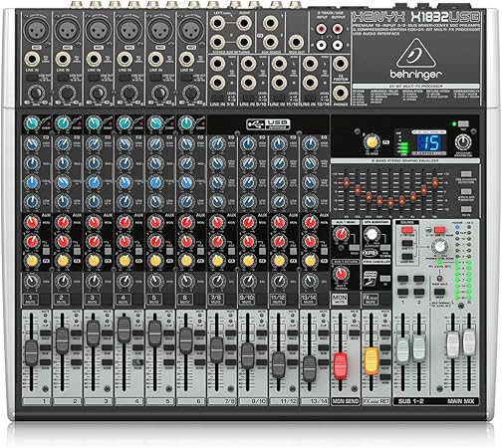Toggle the 7/8 channel MUTE button
Viewport: 502px width, 448px height.
point(216,299)
